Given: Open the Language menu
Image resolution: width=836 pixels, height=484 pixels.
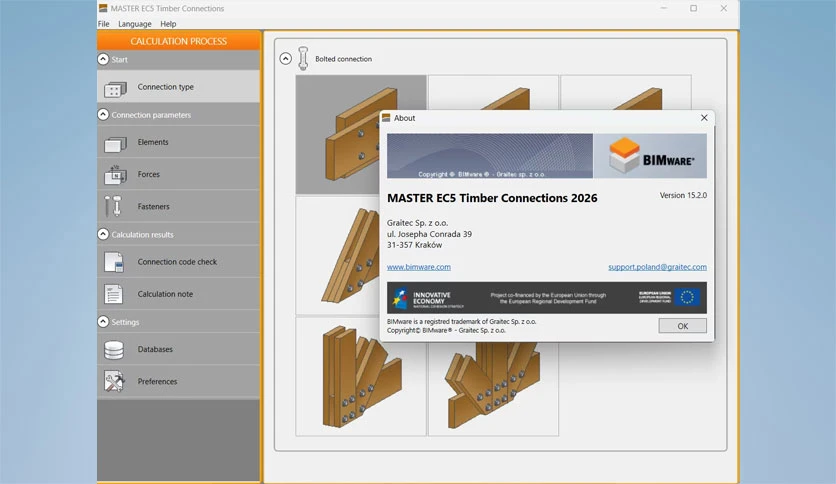Looking at the screenshot, I should click(x=134, y=24).
